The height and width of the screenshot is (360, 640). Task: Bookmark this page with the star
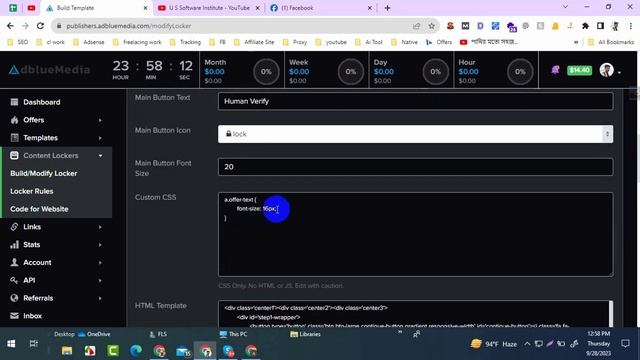[431, 26]
